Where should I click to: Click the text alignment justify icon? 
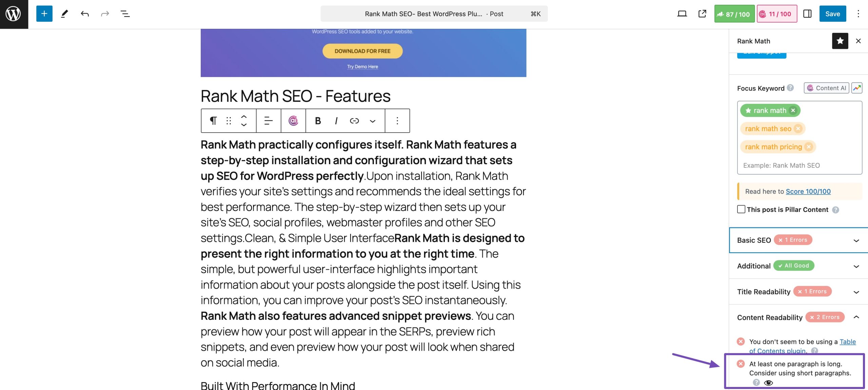pos(268,120)
